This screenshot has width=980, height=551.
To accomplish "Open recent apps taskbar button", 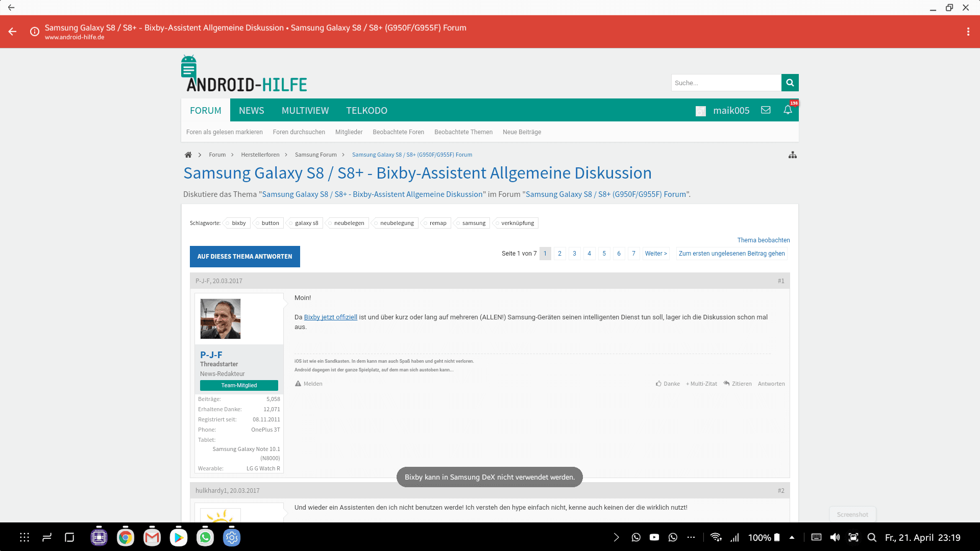I will tap(47, 537).
